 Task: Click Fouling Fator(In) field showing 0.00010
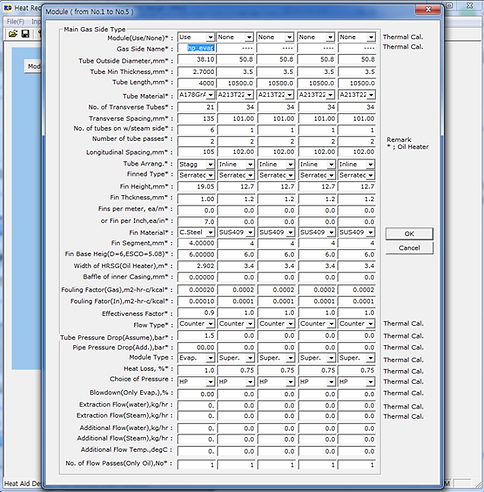point(196,301)
